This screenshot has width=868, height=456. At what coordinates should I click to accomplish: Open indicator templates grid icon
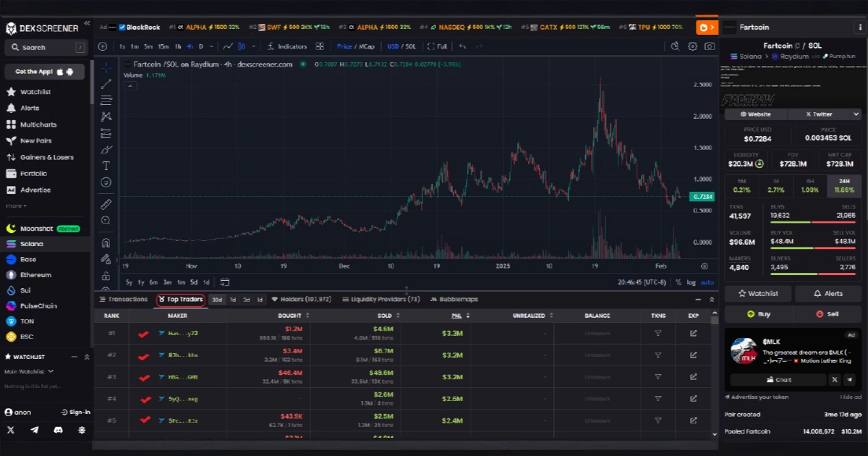tap(320, 46)
